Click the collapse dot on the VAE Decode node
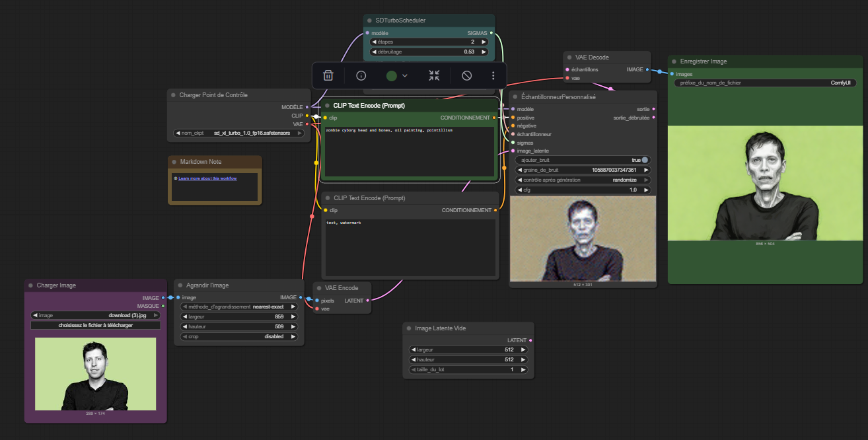 569,57
